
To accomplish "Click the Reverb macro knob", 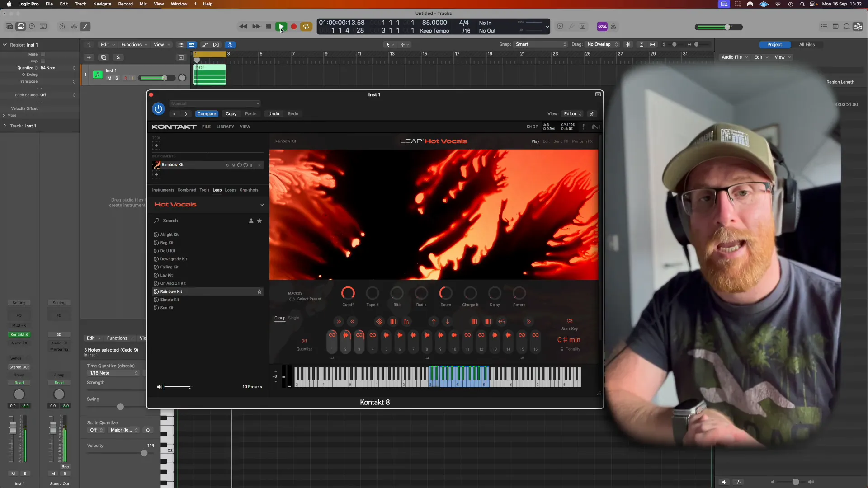I will [x=519, y=293].
